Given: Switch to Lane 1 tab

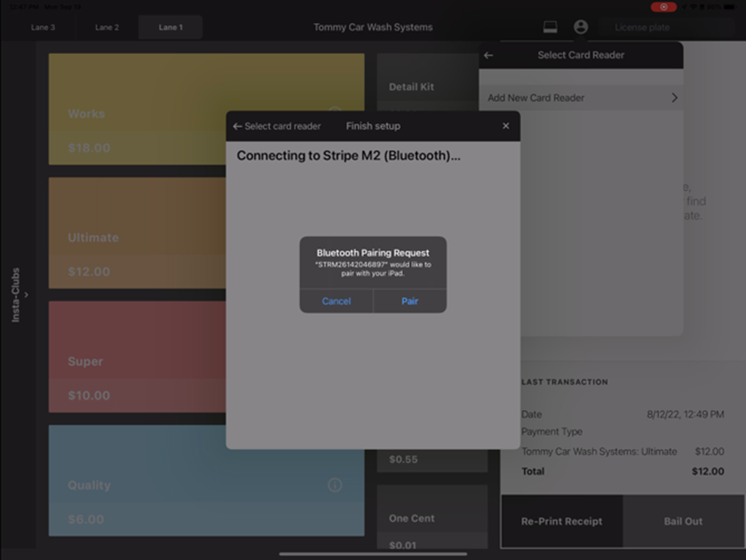Looking at the screenshot, I should [x=171, y=28].
